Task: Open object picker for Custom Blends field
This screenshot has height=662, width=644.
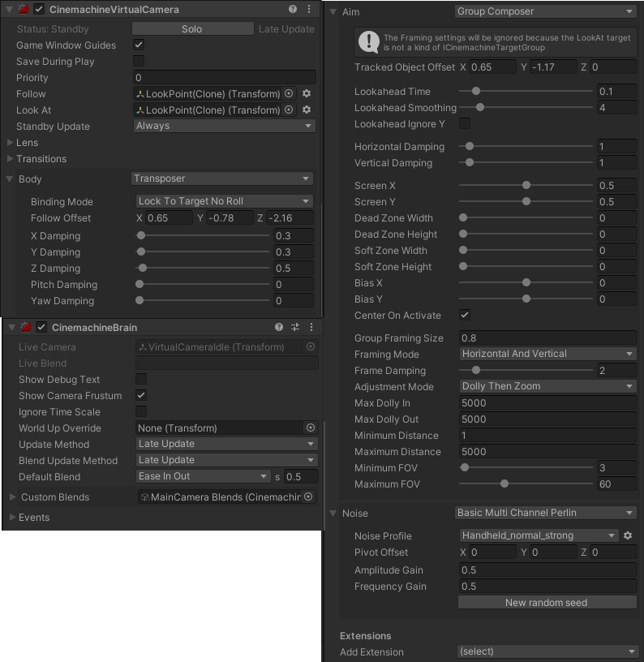Action: coord(308,497)
